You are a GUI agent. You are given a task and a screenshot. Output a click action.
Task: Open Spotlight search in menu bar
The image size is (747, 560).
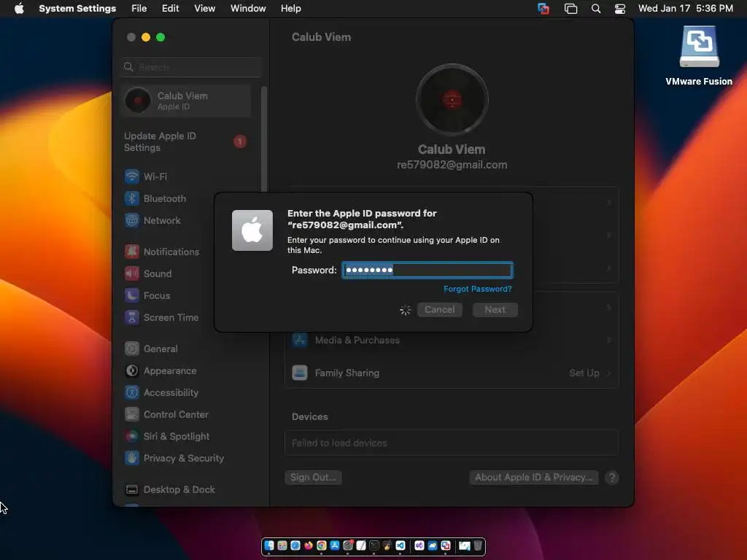595,9
